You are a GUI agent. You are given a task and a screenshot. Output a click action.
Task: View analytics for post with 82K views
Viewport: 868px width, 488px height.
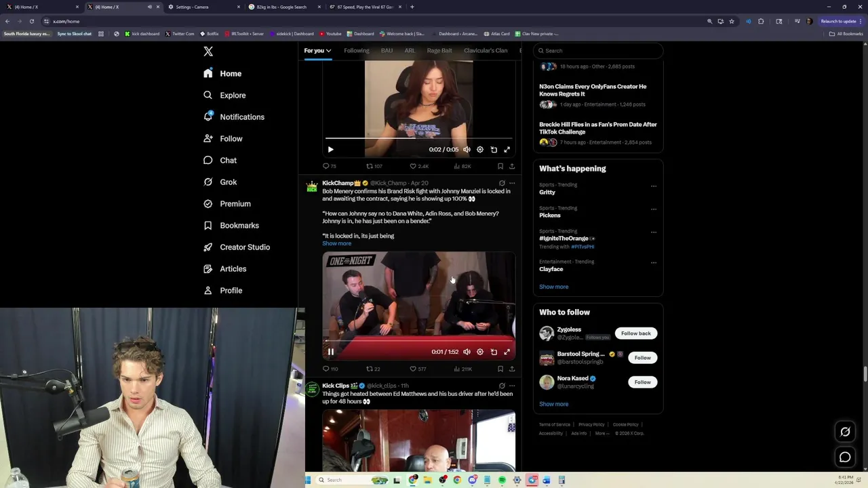click(462, 166)
